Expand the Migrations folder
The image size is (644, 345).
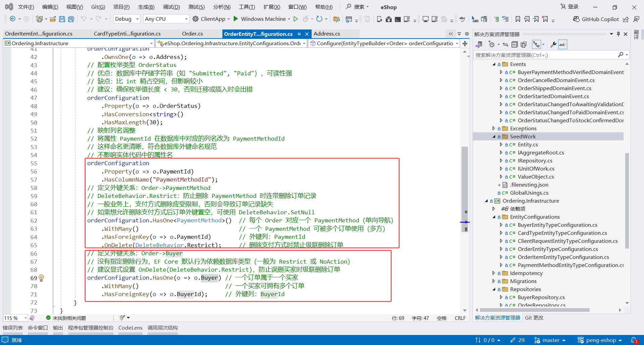pos(494,281)
